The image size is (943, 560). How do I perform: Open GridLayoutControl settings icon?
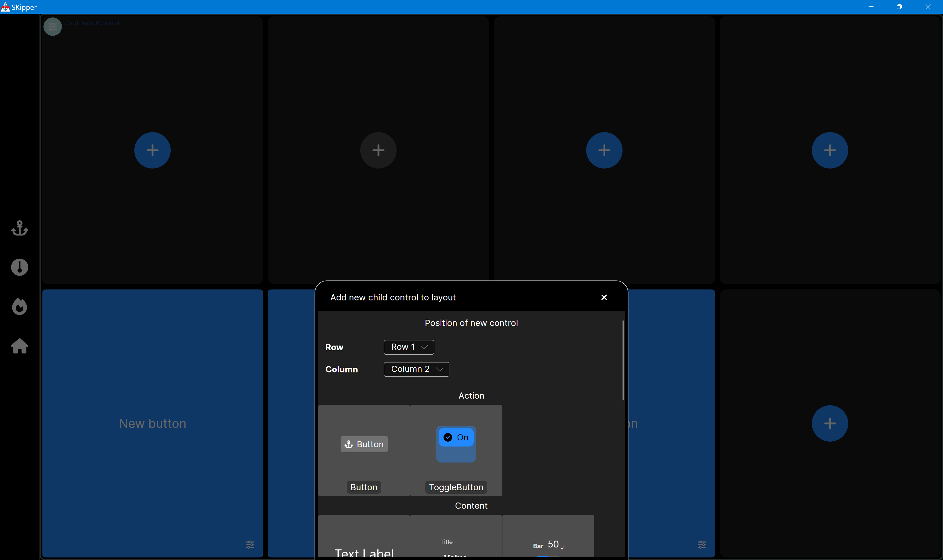click(x=53, y=26)
